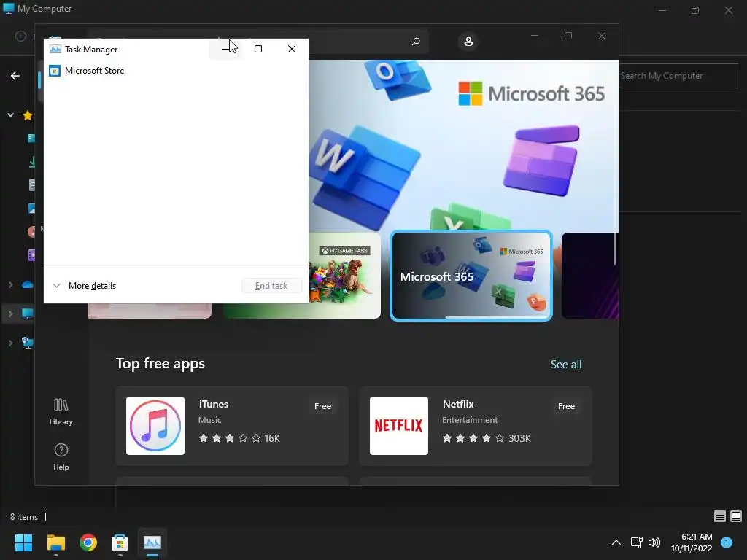Collapse the Quick access starred section
747x560 pixels.
coord(10,114)
